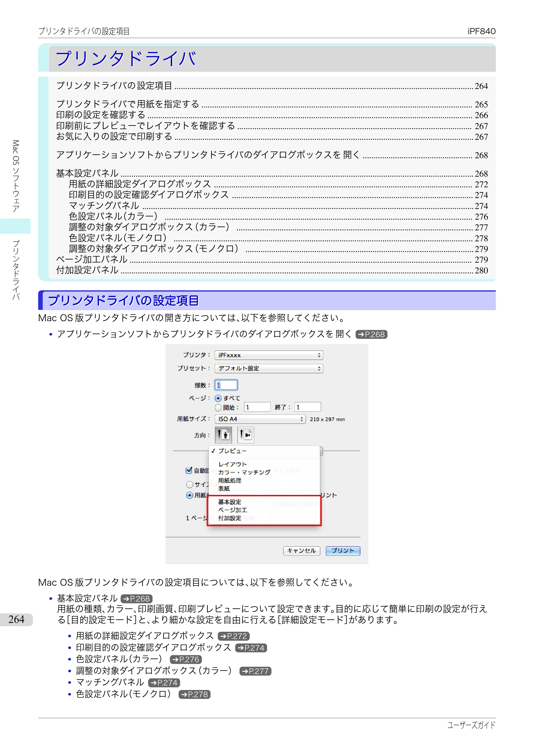
Task: Open TOC entry ページ加工パネル
Action: [x=272, y=259]
